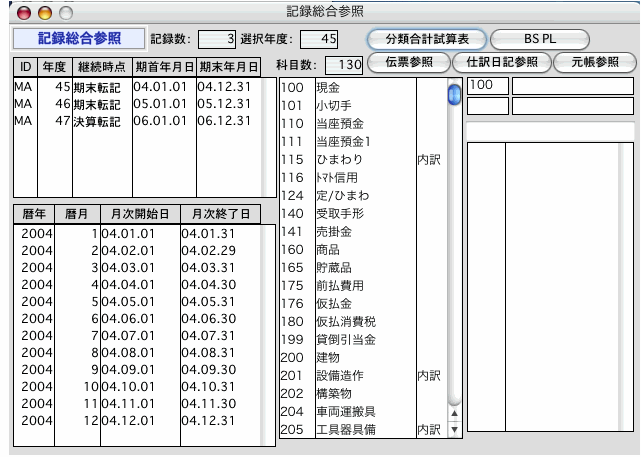Click the 選択年度 field showing 45
641x457 pixels.
point(321,39)
